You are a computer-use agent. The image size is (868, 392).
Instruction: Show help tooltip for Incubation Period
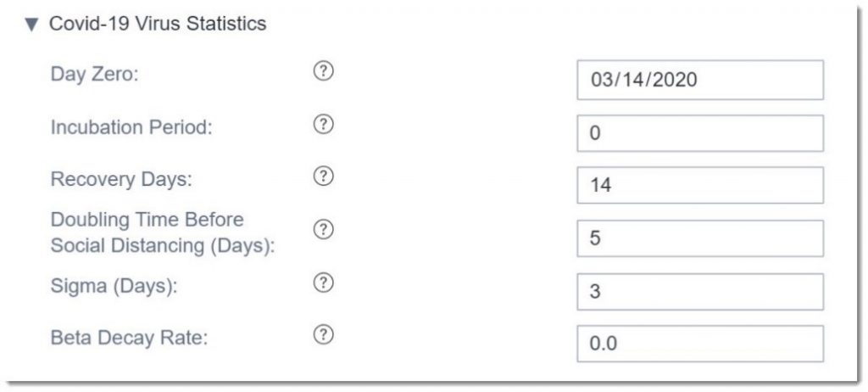click(x=323, y=125)
